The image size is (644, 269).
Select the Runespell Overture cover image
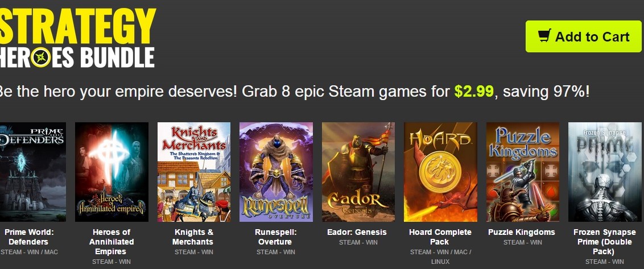click(276, 172)
